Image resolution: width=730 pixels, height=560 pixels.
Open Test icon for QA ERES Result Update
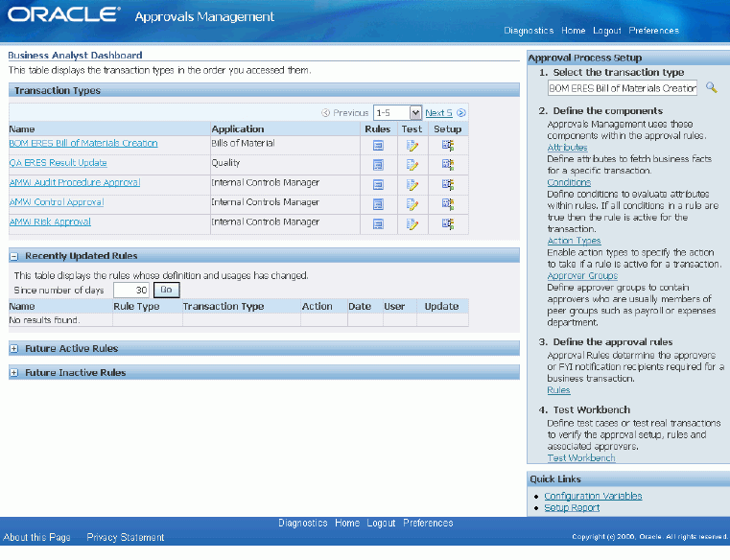click(x=412, y=165)
